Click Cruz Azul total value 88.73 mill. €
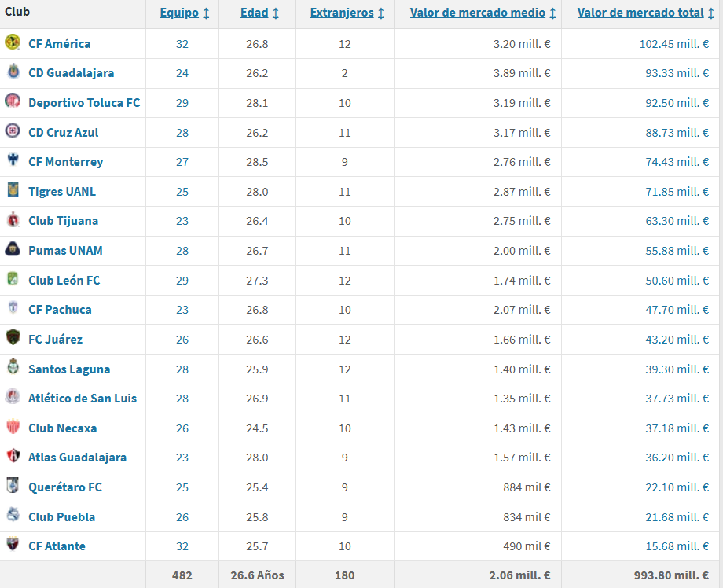 click(x=677, y=133)
